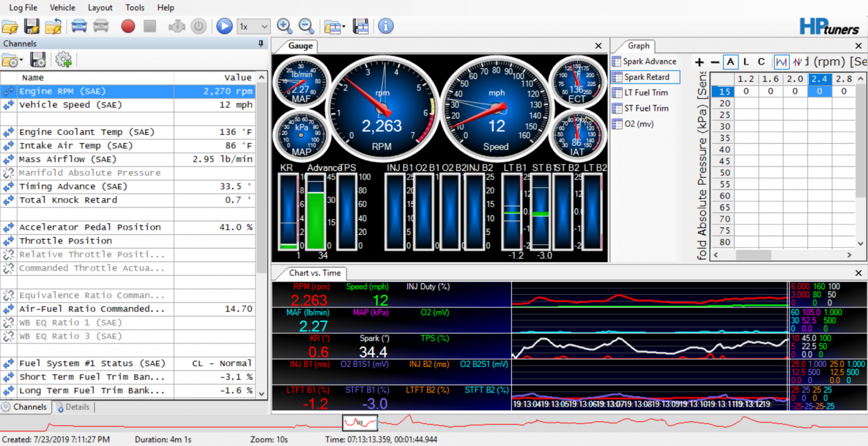This screenshot has height=446, width=868.
Task: Select Mass Airflow (SAE) channel row
Action: pyautogui.click(x=128, y=159)
